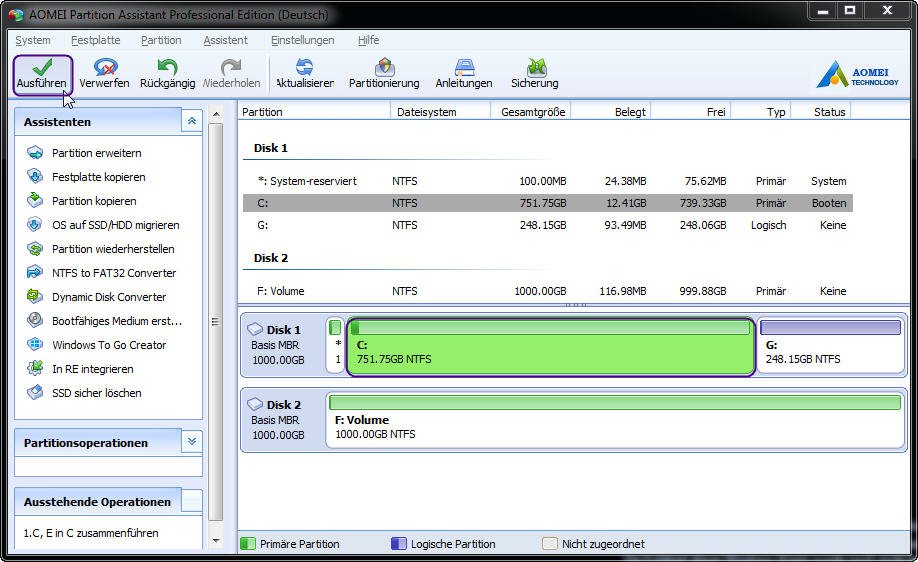Select the small system-reserved partition block
The image size is (918, 562).
pyautogui.click(x=335, y=345)
